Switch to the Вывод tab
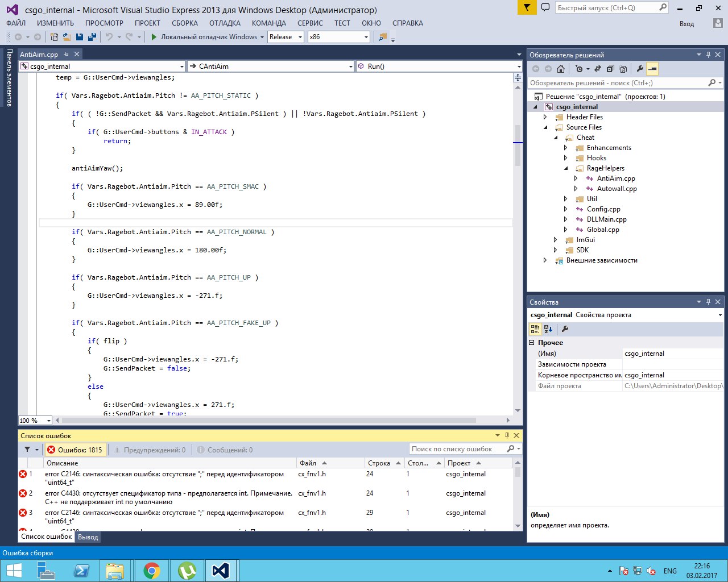728x582 pixels. 88,537
